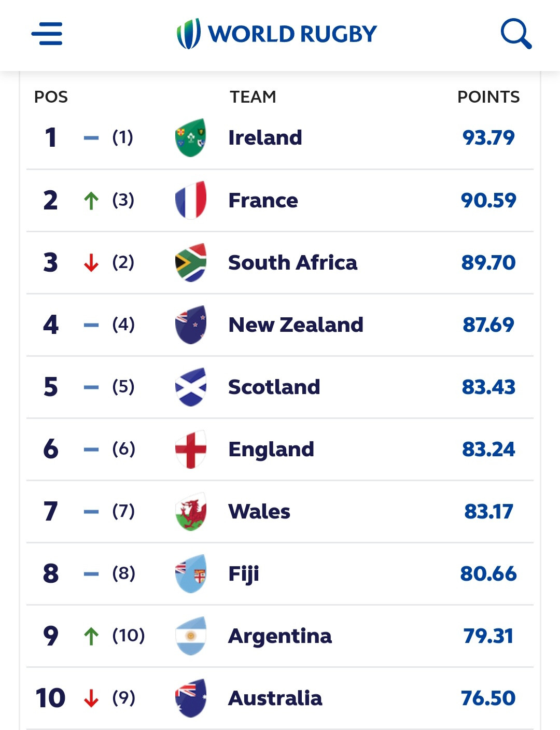Open the Ireland team name link
The height and width of the screenshot is (730, 560).
[x=265, y=138]
